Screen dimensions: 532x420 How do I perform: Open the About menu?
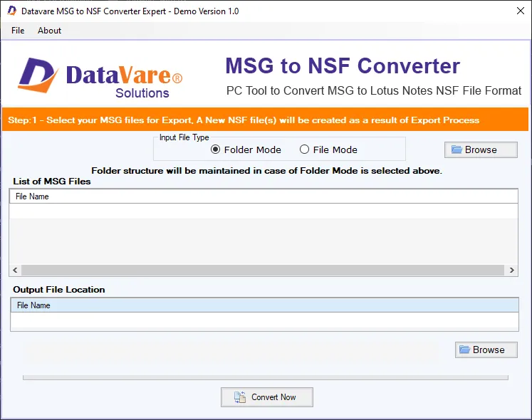click(49, 31)
